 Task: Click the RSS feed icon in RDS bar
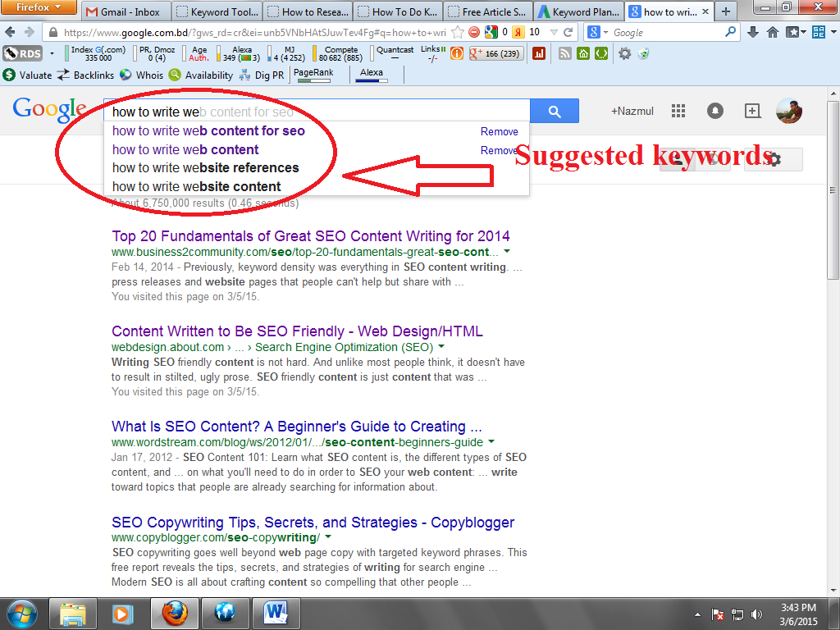tap(564, 53)
